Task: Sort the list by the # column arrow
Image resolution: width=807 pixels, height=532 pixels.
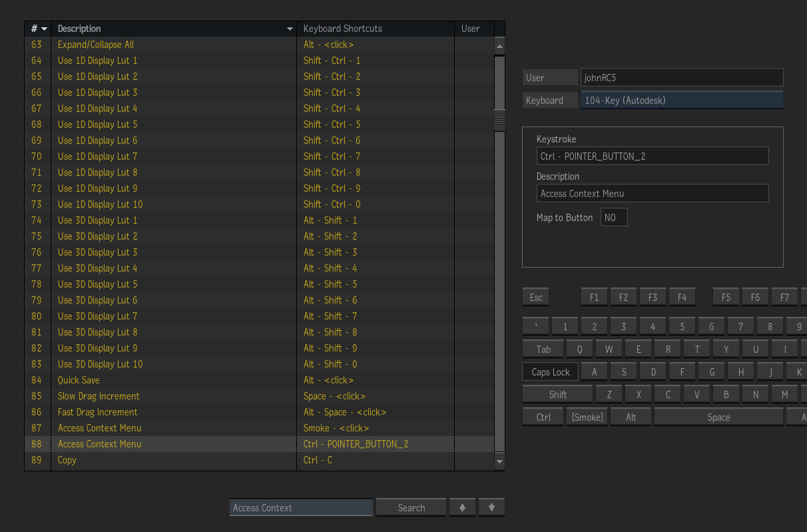Action: click(45, 29)
